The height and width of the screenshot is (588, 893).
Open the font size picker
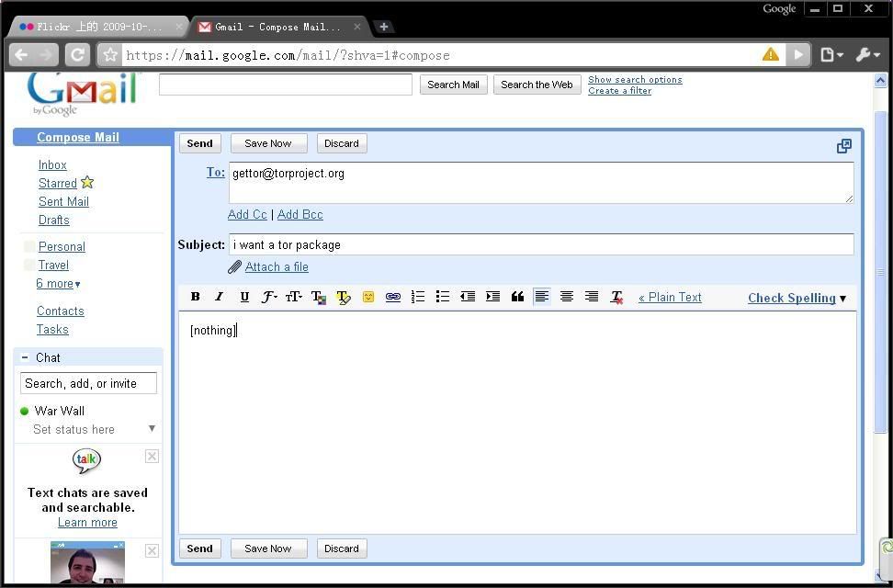[293, 296]
